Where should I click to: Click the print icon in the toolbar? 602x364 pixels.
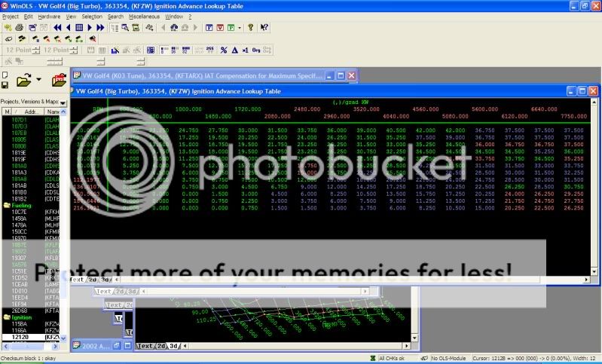tap(19, 27)
